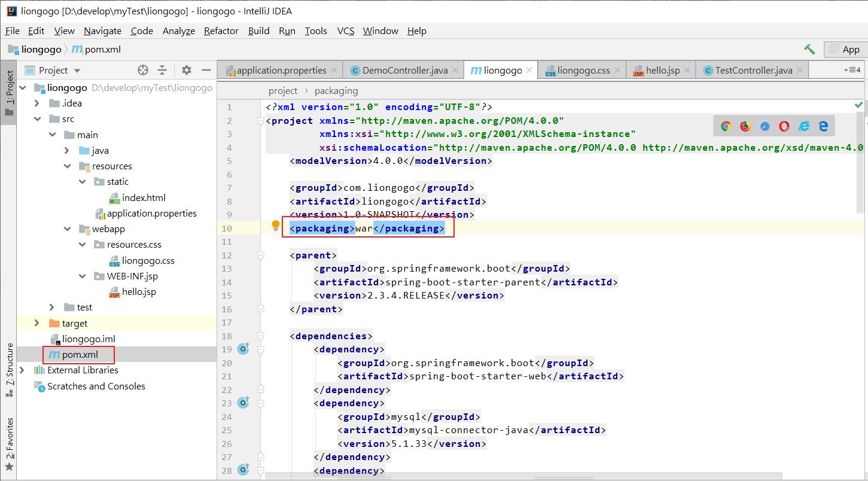The height and width of the screenshot is (481, 868).
Task: Click the green inspection checkmark icon
Action: (x=859, y=105)
